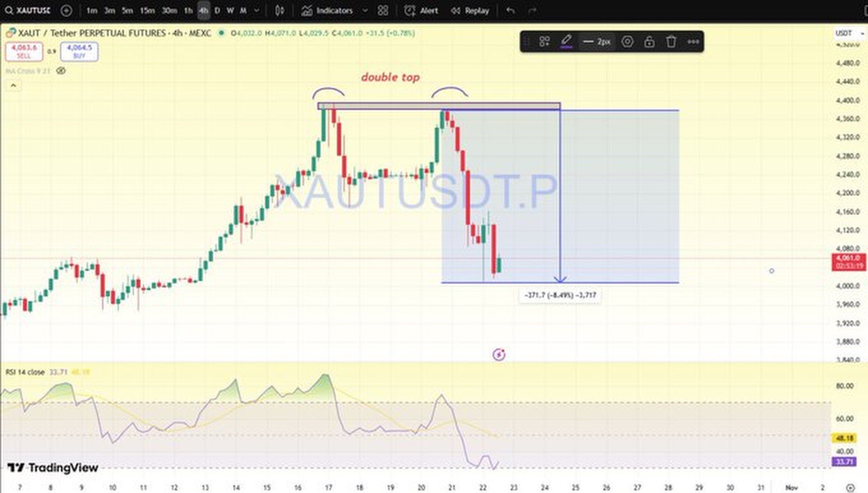868x493 pixels.
Task: Open the USDT currency dropdown
Action: (849, 33)
